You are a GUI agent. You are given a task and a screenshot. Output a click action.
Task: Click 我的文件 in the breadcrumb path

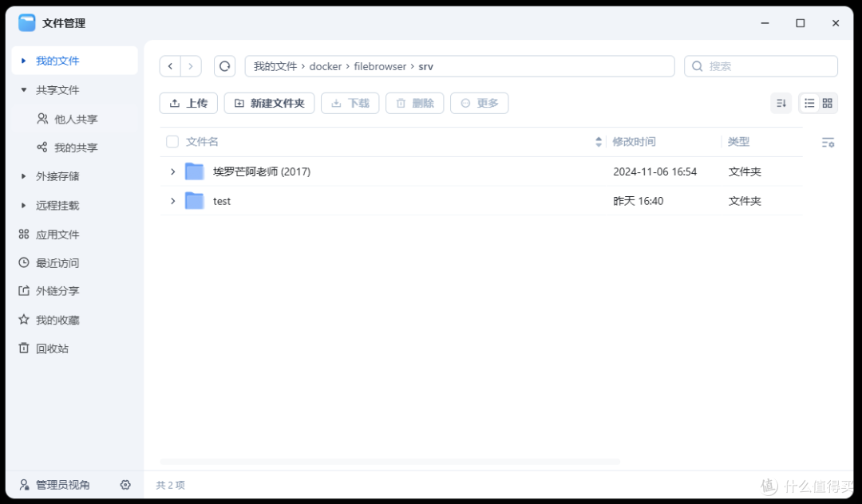click(275, 66)
